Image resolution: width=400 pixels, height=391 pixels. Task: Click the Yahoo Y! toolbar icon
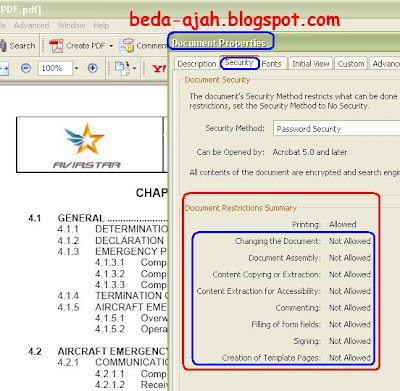[159, 68]
